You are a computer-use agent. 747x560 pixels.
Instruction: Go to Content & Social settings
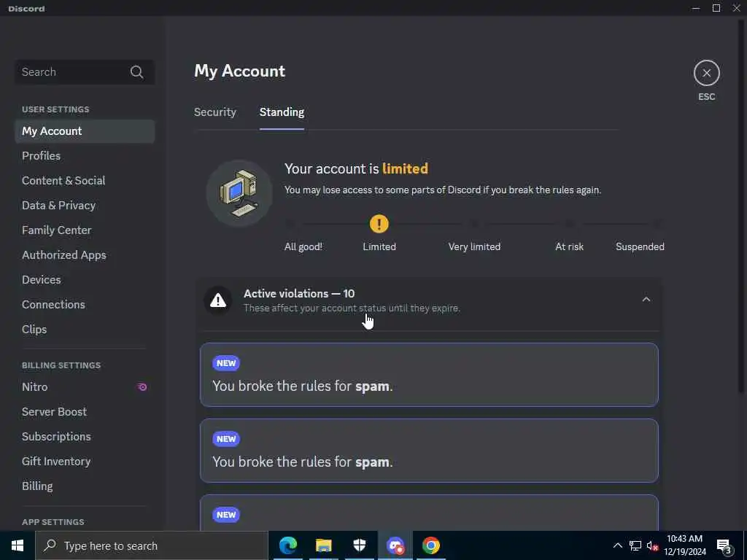pyautogui.click(x=85, y=181)
